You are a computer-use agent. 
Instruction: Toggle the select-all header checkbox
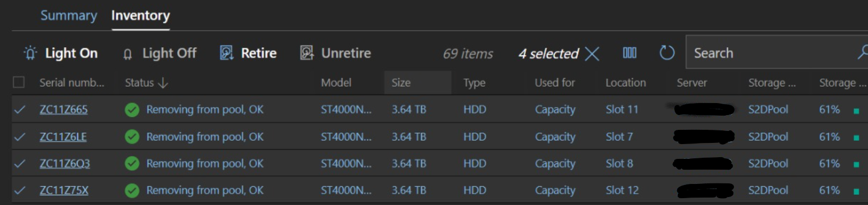tap(19, 83)
